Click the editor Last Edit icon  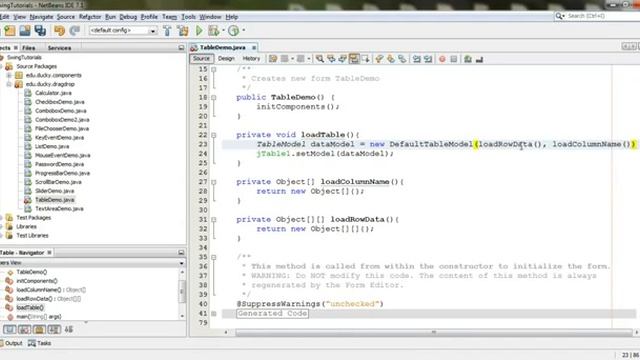click(273, 59)
